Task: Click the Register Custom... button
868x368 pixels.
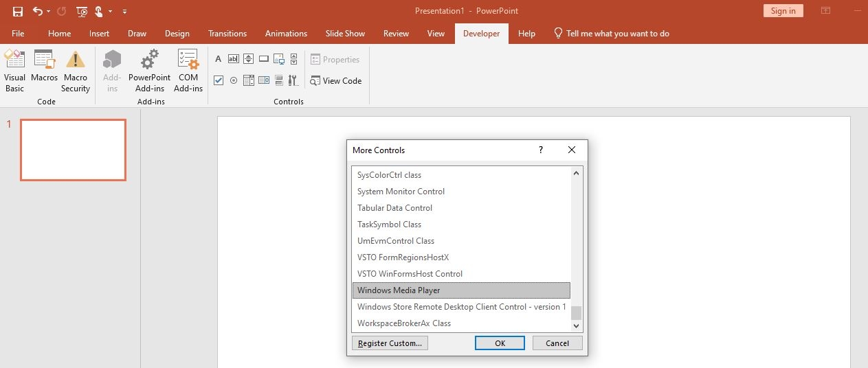Action: pyautogui.click(x=390, y=343)
